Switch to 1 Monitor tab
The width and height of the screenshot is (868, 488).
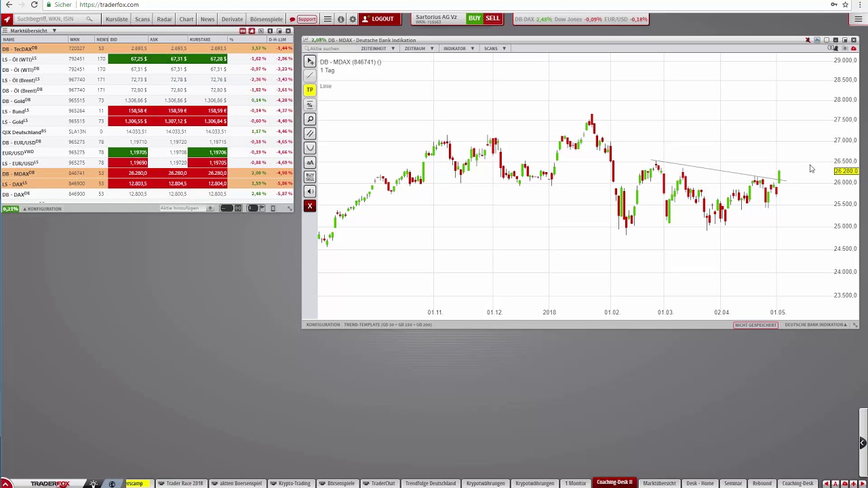576,483
